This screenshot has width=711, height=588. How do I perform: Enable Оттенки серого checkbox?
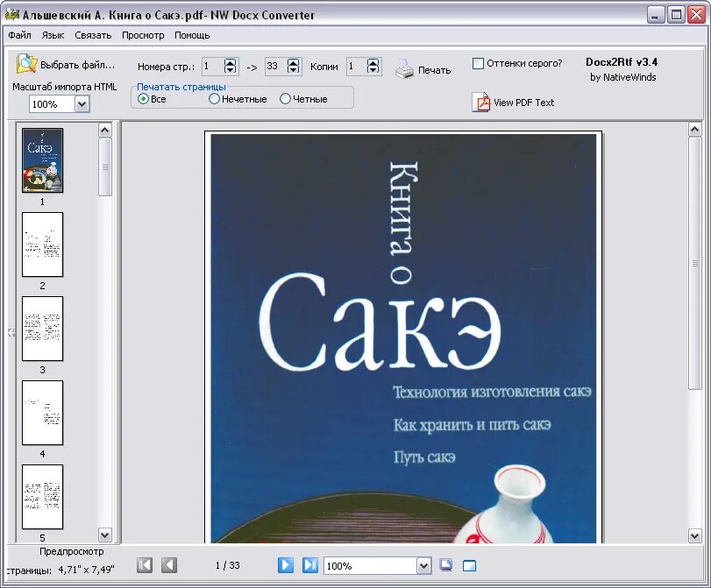click(x=478, y=63)
